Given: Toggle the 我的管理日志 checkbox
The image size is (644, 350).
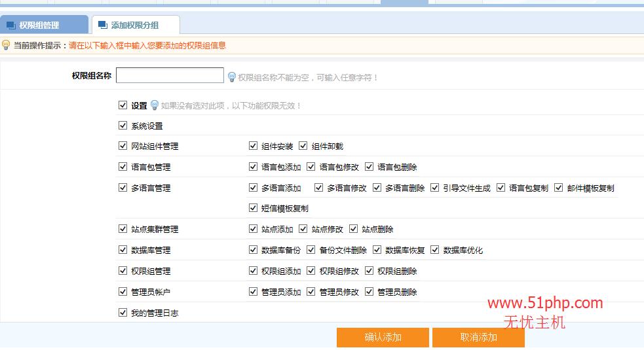Looking at the screenshot, I should click(123, 313).
